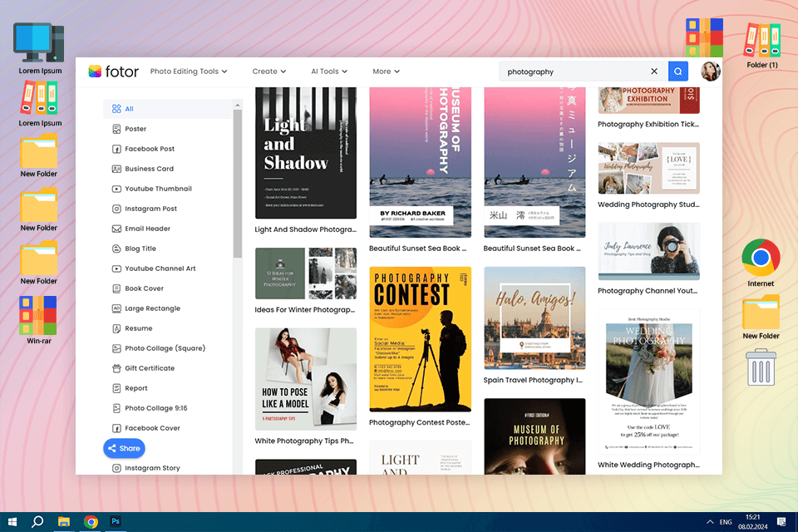
Task: Open the dark Museum of Photography thumbnail
Action: pos(534,436)
